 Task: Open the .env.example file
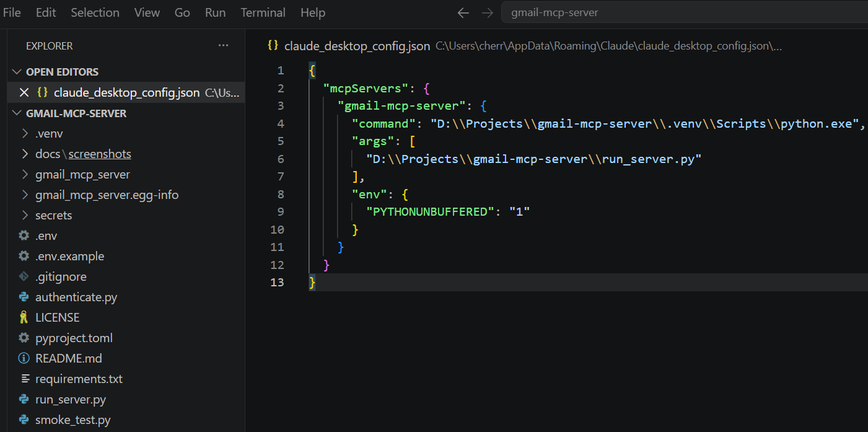[69, 256]
